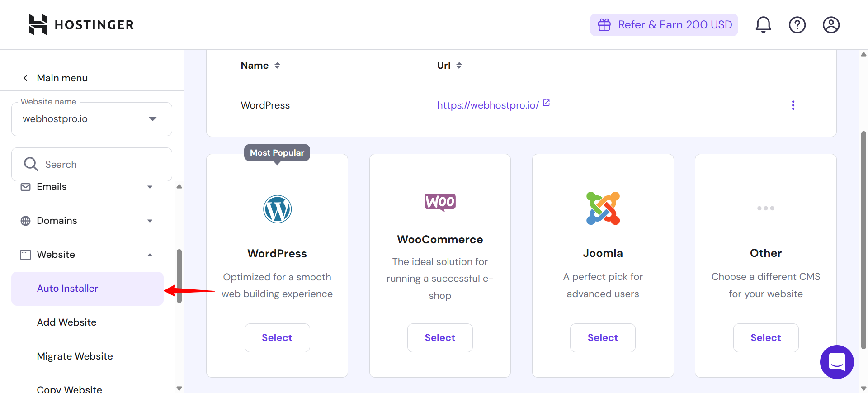Select WordPress for installation
The image size is (868, 393).
(x=277, y=338)
